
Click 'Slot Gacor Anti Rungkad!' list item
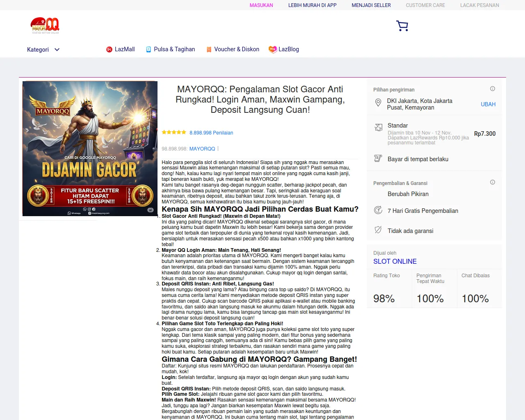[x=221, y=216]
